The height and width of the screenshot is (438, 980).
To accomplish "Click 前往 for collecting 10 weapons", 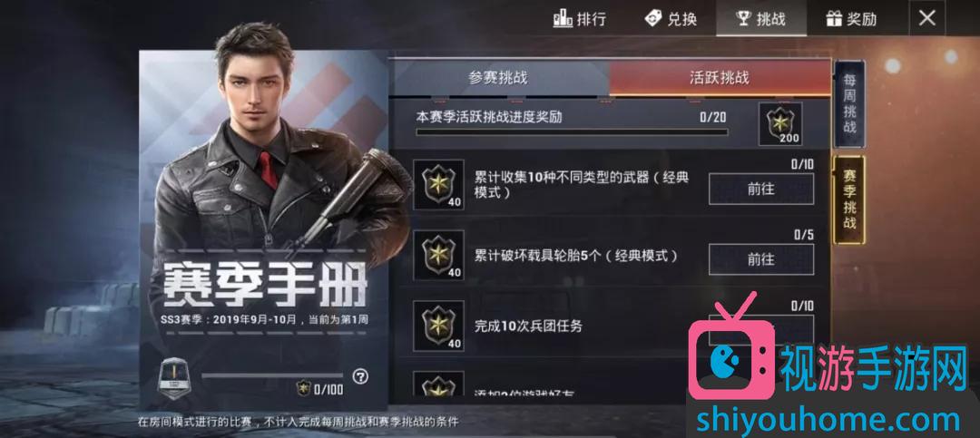I will 761,189.
